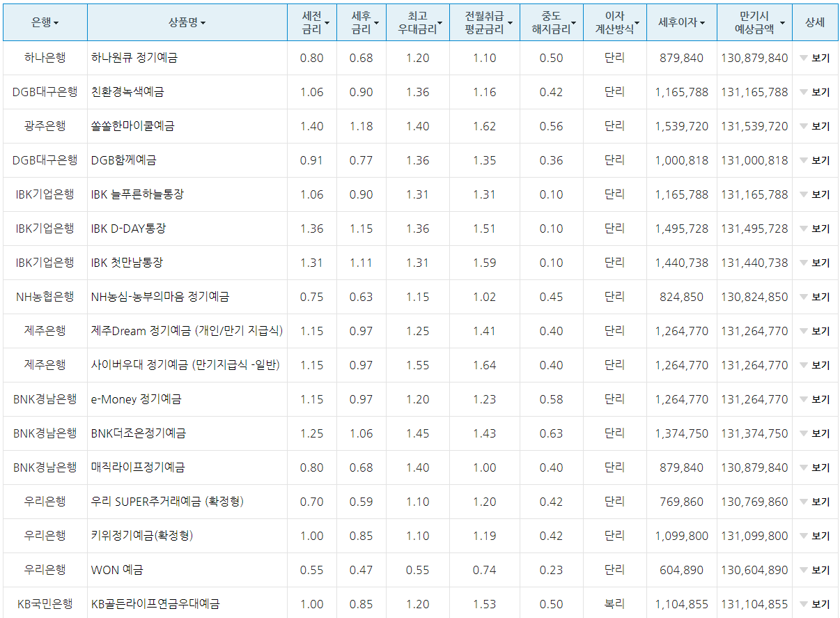The height and width of the screenshot is (618, 840).
Task: Sort by 전월취급평균금리 column
Action: [509, 22]
